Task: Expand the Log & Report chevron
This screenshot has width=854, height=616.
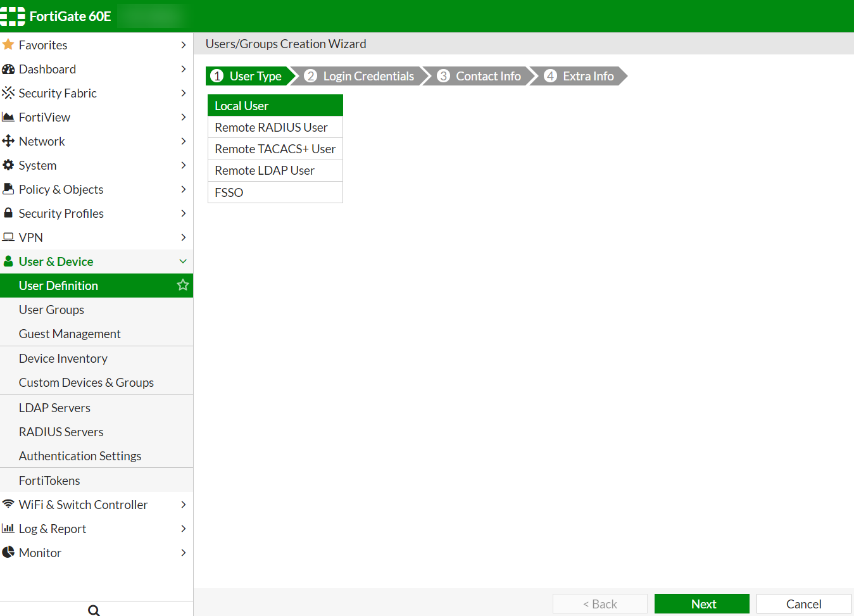Action: click(184, 529)
